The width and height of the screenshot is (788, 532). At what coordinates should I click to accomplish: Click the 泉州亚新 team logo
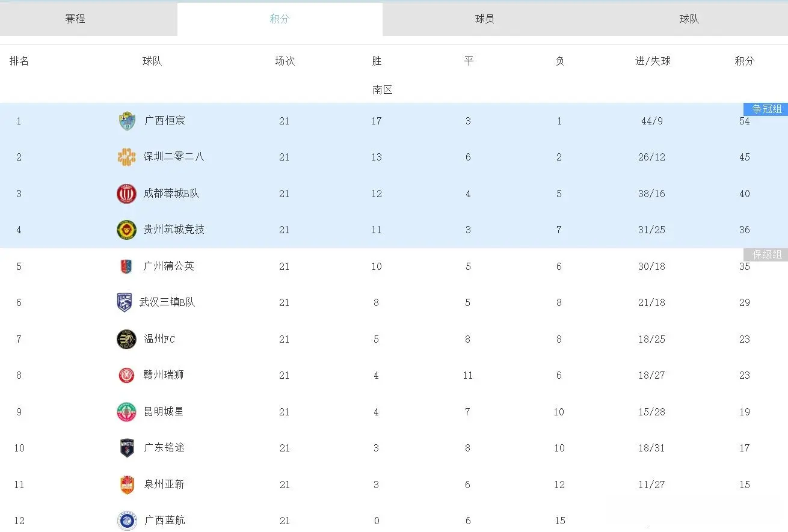[x=127, y=485]
